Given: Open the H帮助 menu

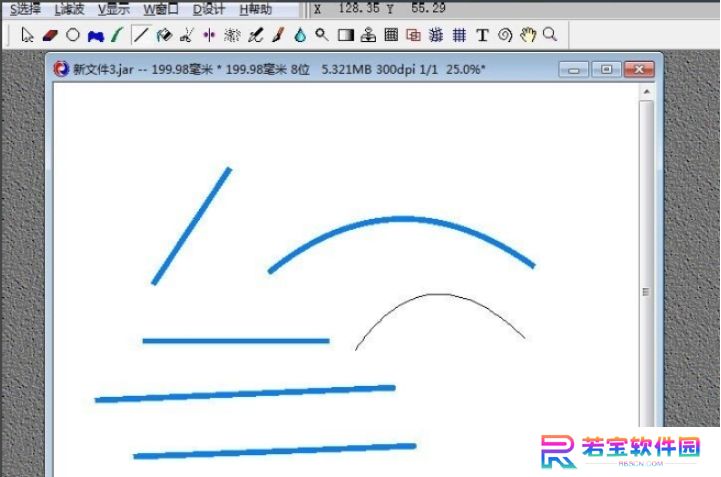Looking at the screenshot, I should (256, 9).
